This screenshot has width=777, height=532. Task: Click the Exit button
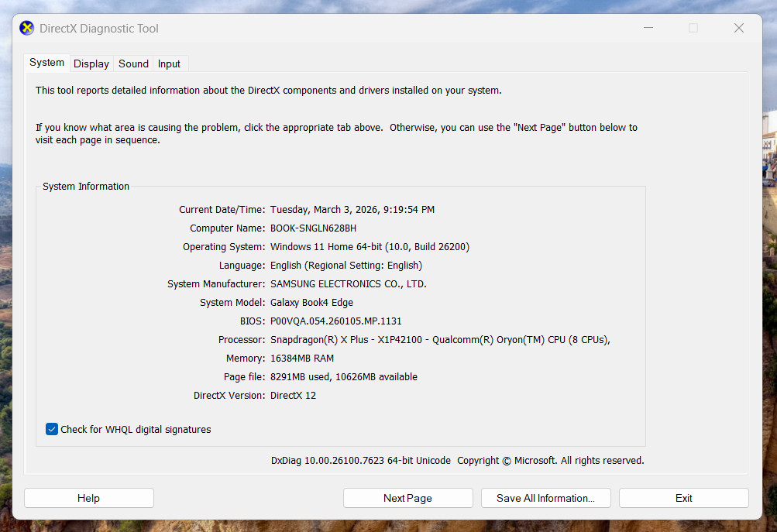(x=683, y=498)
